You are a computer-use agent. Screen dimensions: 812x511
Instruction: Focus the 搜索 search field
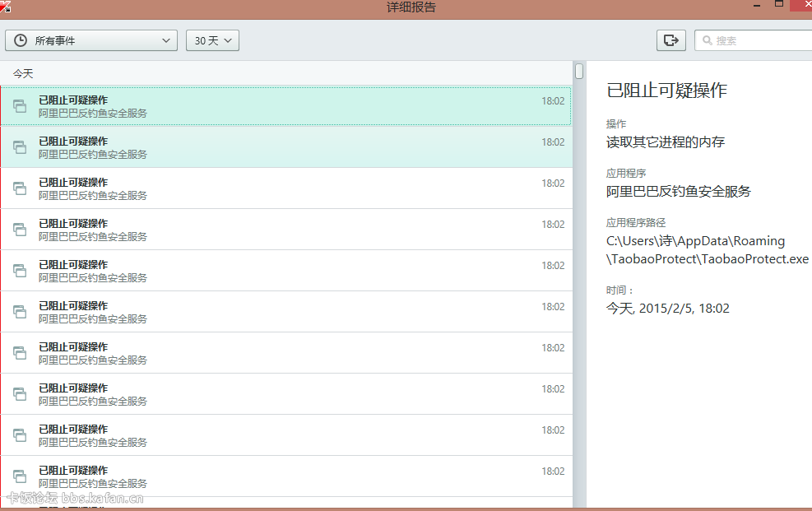pos(754,40)
